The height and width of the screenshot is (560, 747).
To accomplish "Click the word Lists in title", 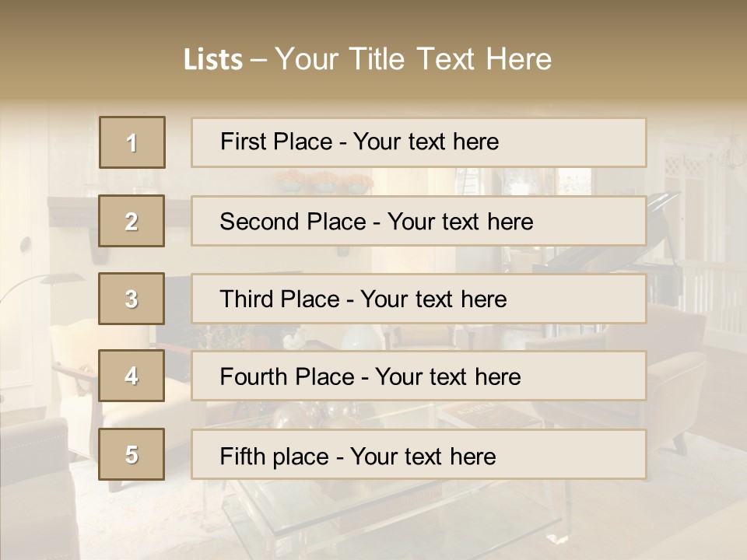I will (213, 60).
